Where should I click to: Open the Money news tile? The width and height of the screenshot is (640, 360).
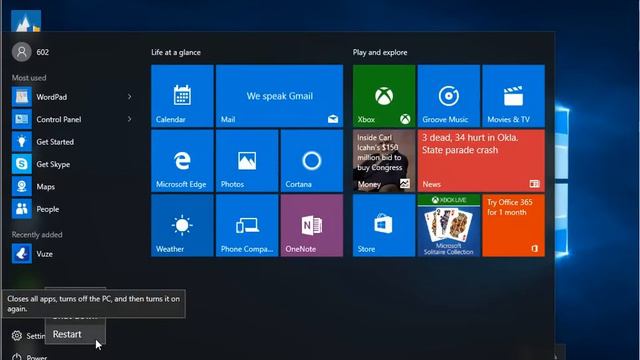point(384,161)
